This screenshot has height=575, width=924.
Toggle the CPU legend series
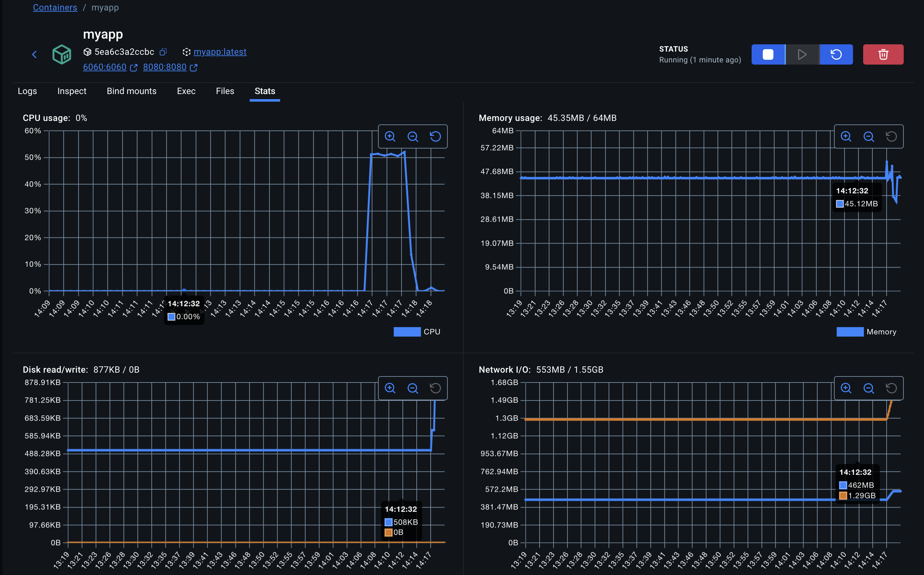[417, 332]
